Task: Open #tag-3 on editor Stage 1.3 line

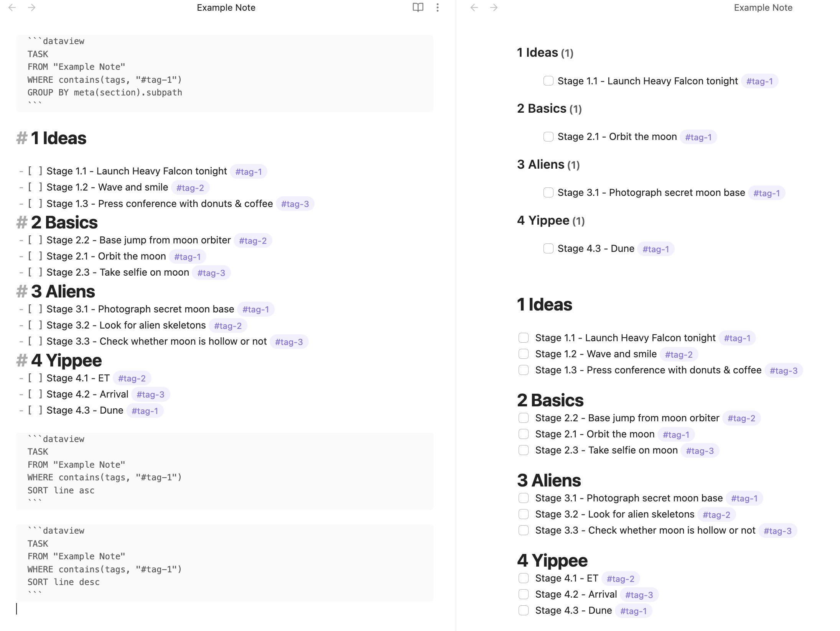Action: pyautogui.click(x=295, y=204)
